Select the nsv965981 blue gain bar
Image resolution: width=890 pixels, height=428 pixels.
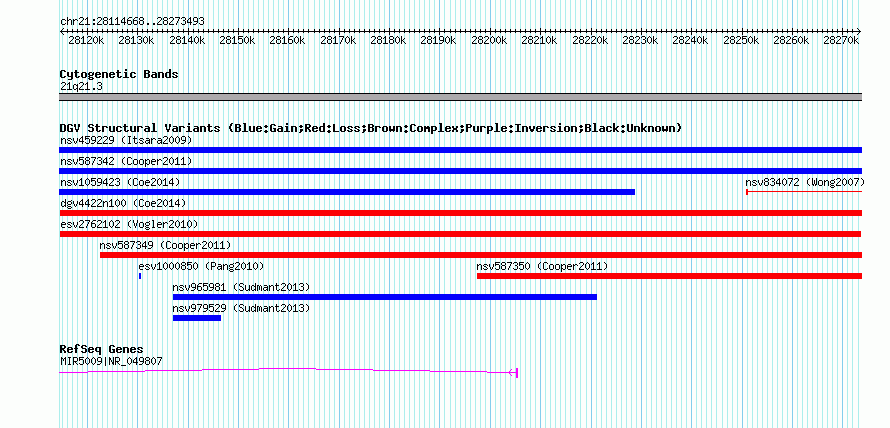coord(385,297)
